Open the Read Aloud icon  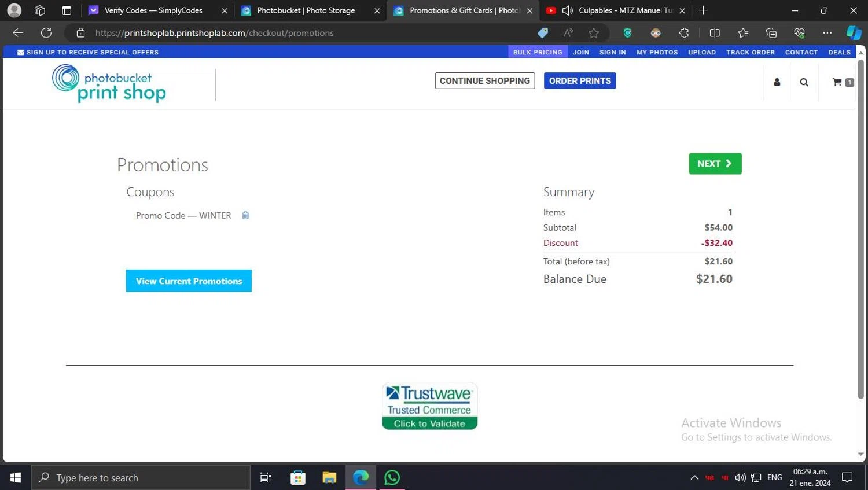(x=568, y=33)
